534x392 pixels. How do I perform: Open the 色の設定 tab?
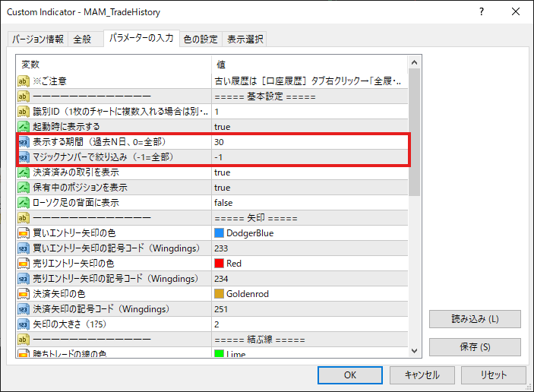(201, 40)
